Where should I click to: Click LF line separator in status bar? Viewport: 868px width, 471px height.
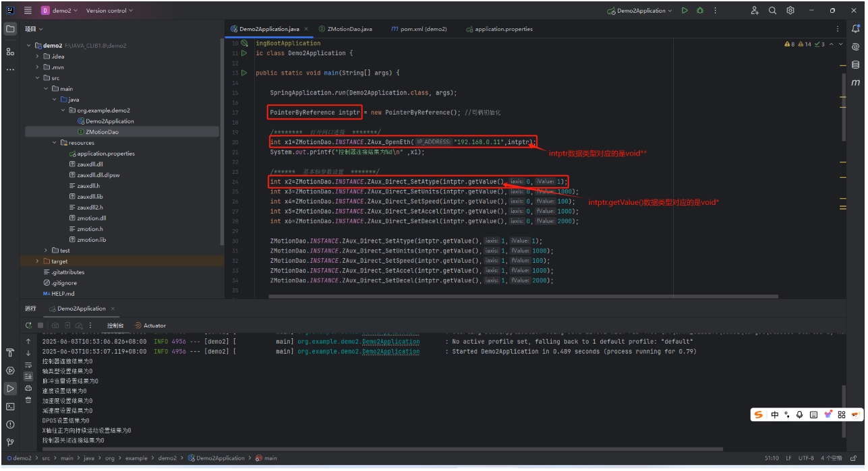point(788,458)
